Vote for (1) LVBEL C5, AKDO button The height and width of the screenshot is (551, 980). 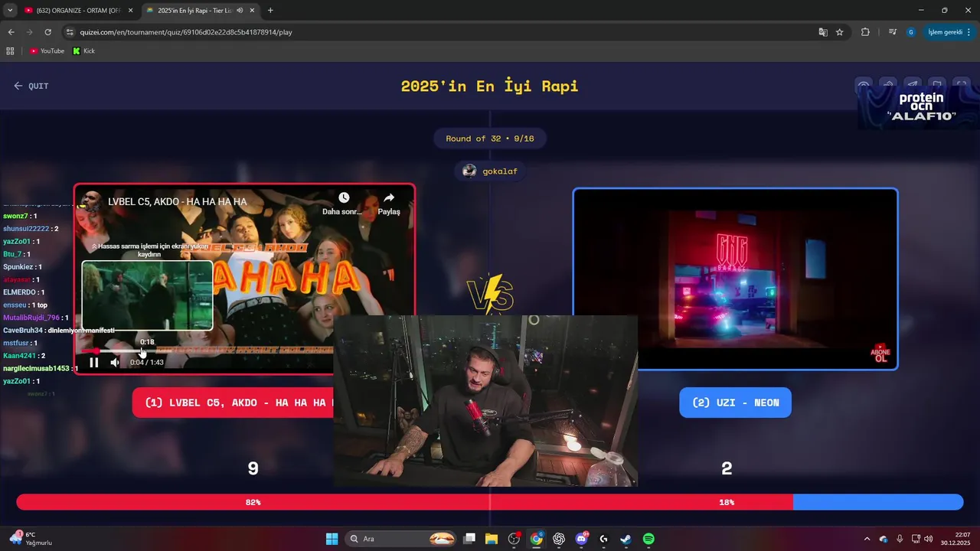point(233,403)
